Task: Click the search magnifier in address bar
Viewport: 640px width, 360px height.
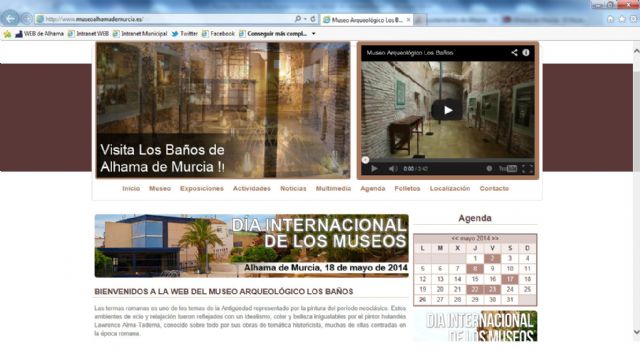Action: tap(298, 19)
